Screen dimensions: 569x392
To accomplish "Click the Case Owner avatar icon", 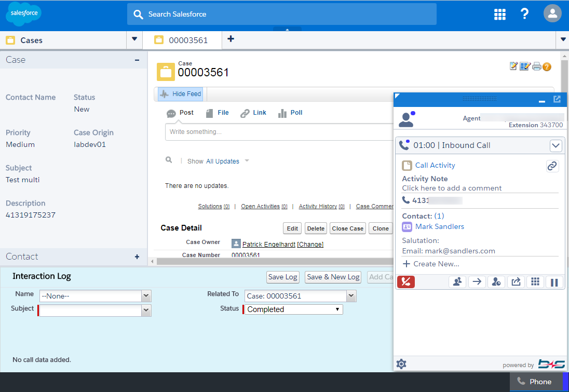I will [236, 244].
